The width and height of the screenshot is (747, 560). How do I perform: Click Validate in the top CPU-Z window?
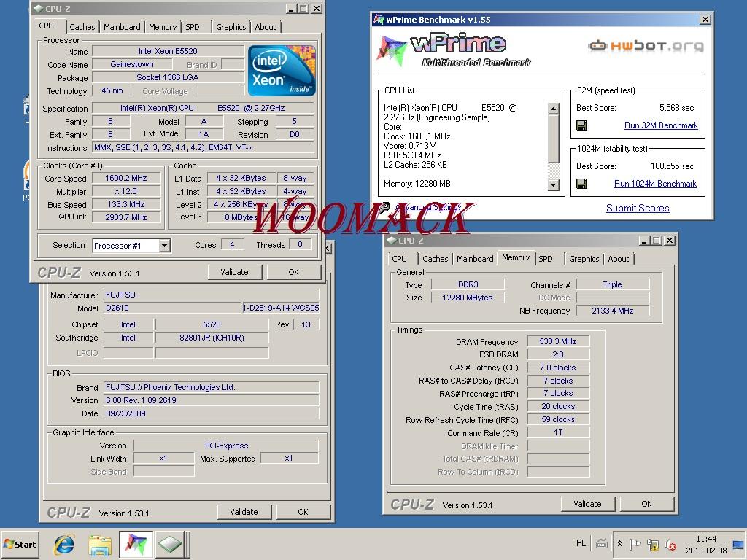[234, 273]
